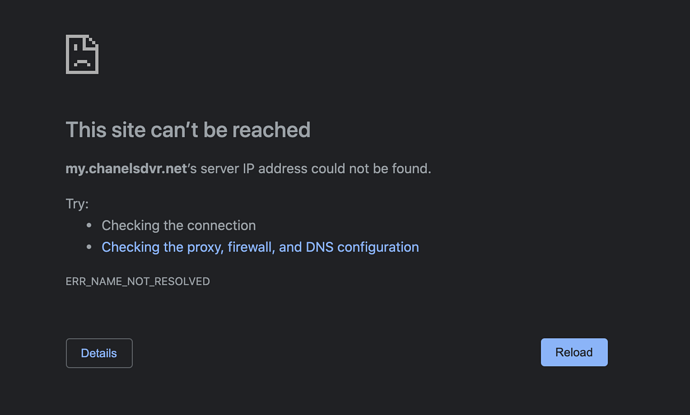Click the bullet before the DNS configuration link
Viewport: 690px width, 415px height.
(89, 247)
